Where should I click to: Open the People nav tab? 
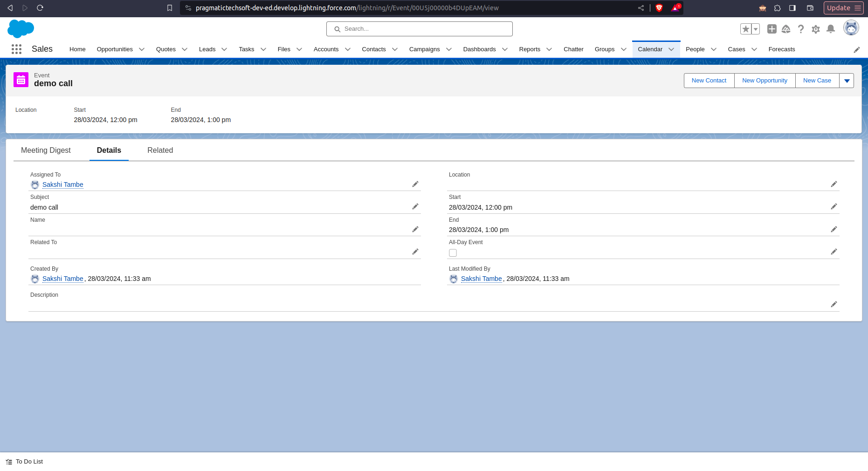[x=695, y=49]
